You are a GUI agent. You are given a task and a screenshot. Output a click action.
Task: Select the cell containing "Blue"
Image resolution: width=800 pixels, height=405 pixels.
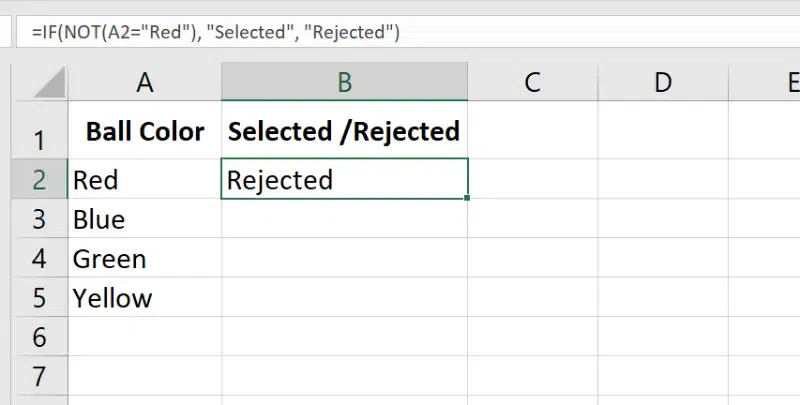coord(145,219)
